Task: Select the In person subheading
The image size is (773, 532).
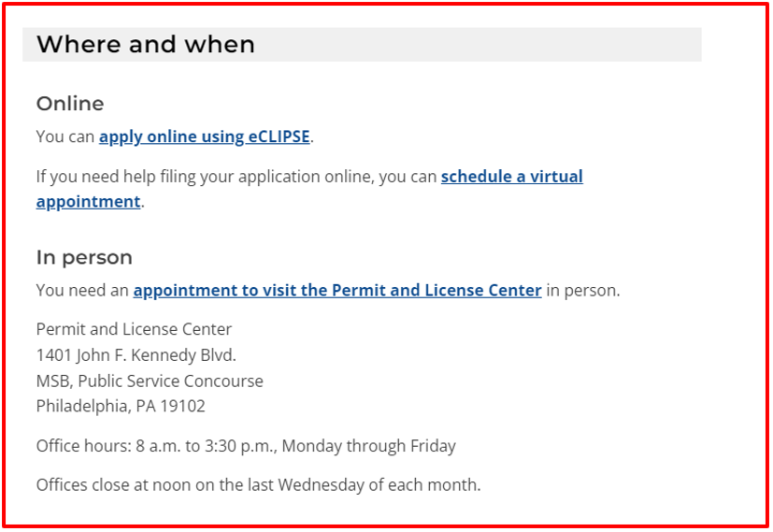Action: [x=84, y=257]
